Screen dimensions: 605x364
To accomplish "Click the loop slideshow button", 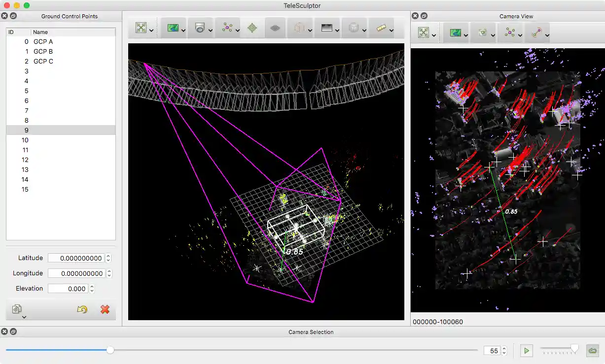I will point(592,350).
